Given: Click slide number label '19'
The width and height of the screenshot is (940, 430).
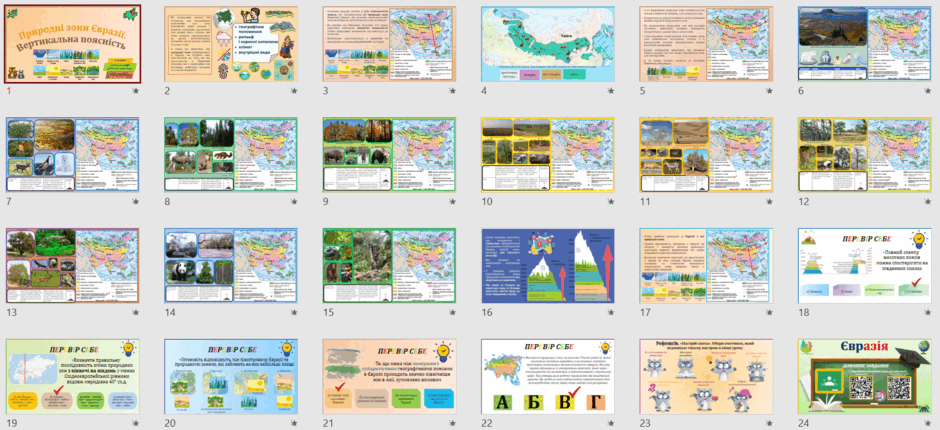Looking at the screenshot, I should pyautogui.click(x=11, y=423).
